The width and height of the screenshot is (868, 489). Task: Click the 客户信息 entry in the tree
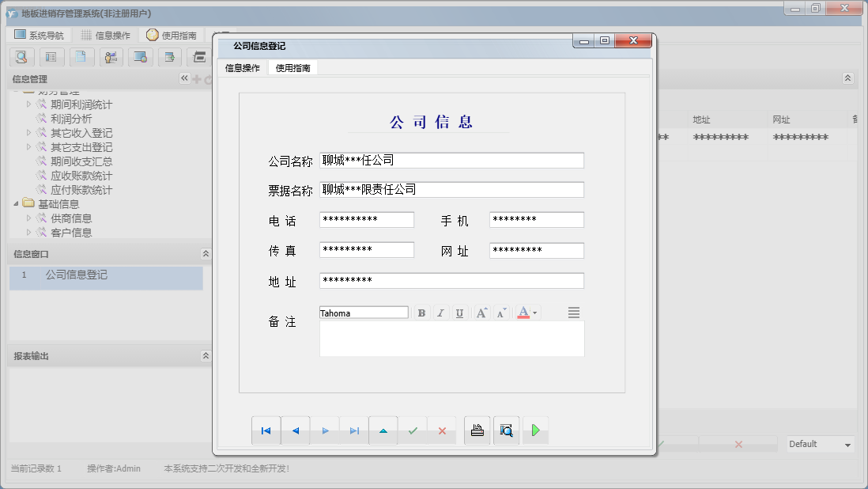click(73, 232)
